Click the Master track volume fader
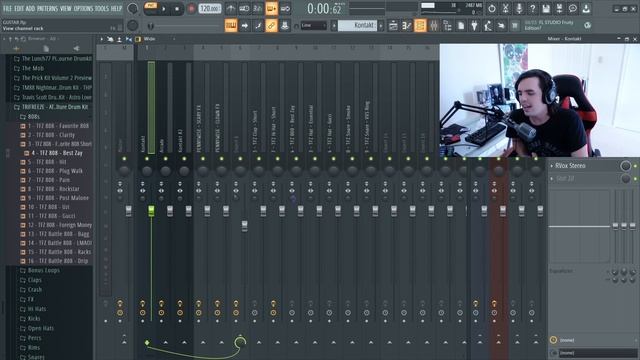Screen dimensions: 640x360 click(x=129, y=211)
